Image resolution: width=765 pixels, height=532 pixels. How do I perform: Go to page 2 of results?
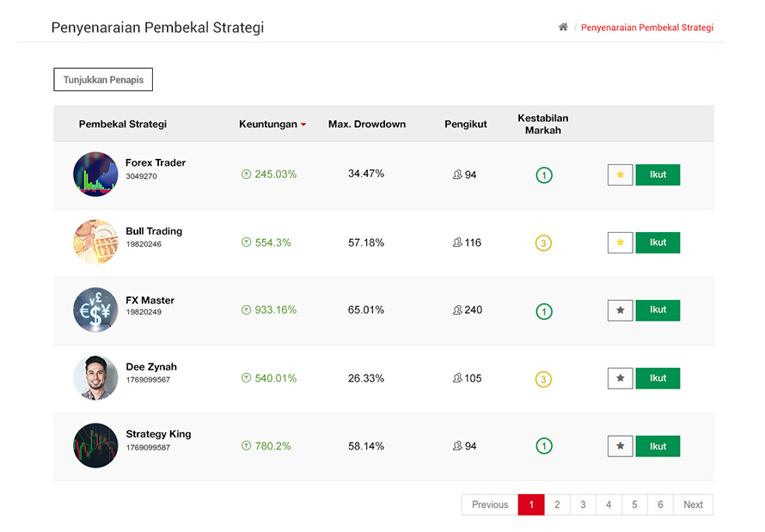tap(557, 504)
